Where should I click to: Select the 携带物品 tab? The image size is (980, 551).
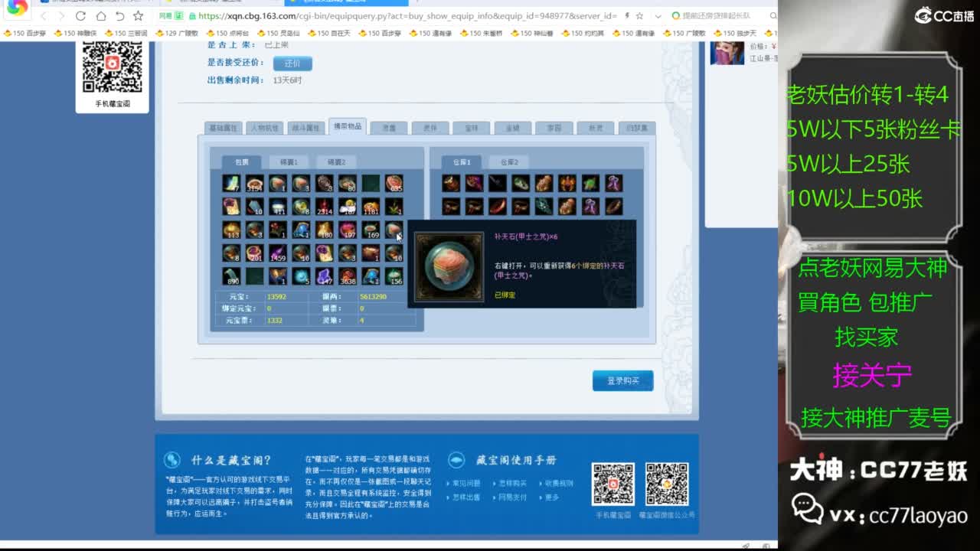347,127
